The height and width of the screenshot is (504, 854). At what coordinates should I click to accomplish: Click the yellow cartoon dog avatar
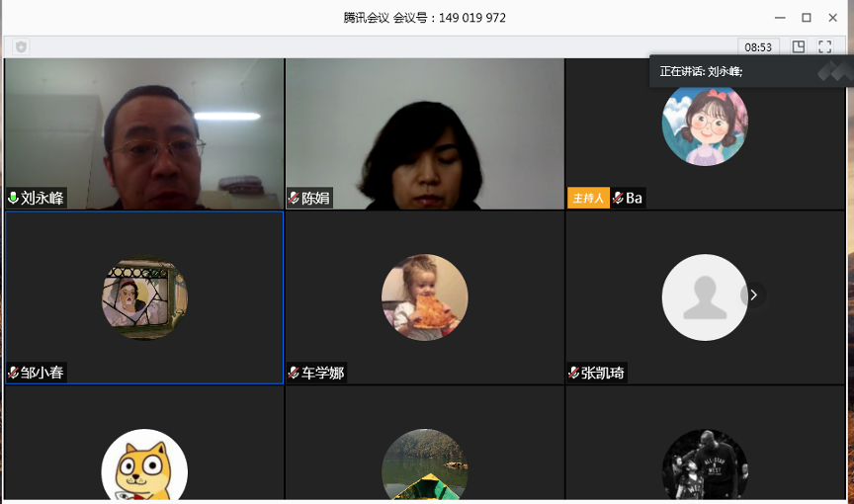144,466
